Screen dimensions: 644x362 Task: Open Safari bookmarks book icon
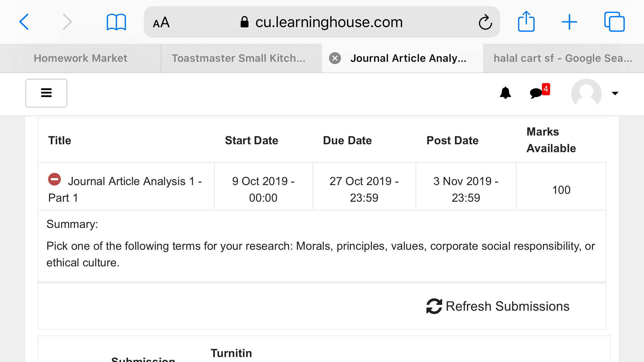click(x=116, y=22)
